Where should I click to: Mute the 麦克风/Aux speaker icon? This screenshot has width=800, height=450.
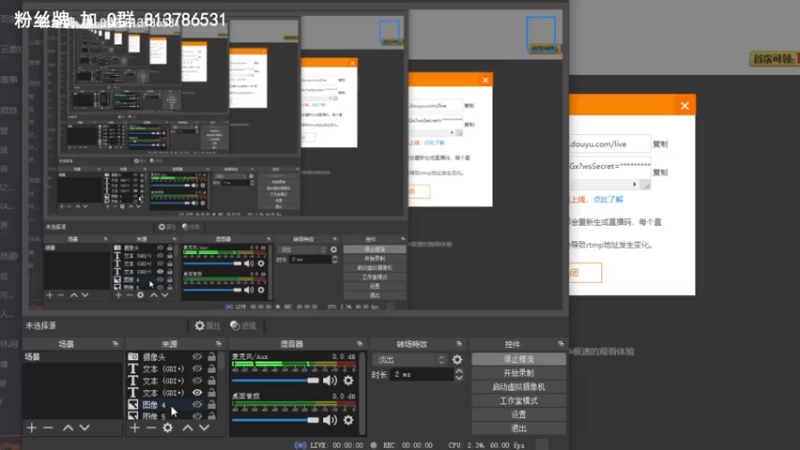pos(330,380)
